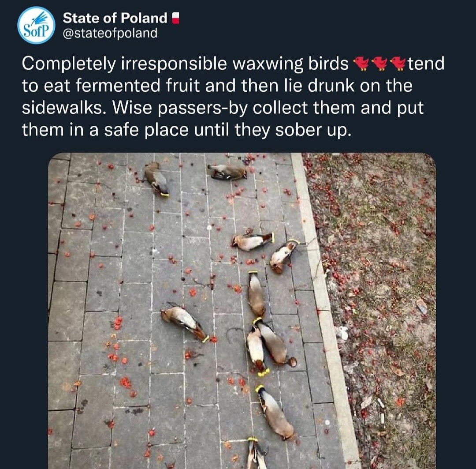Click the top-left bird in the photo
The width and height of the screenshot is (476, 469).
click(x=156, y=178)
